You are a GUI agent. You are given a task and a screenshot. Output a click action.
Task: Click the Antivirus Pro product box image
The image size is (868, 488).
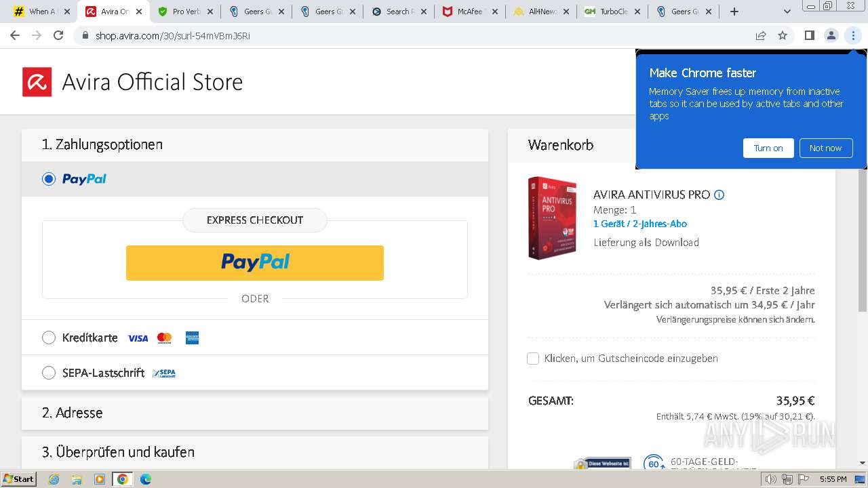553,218
